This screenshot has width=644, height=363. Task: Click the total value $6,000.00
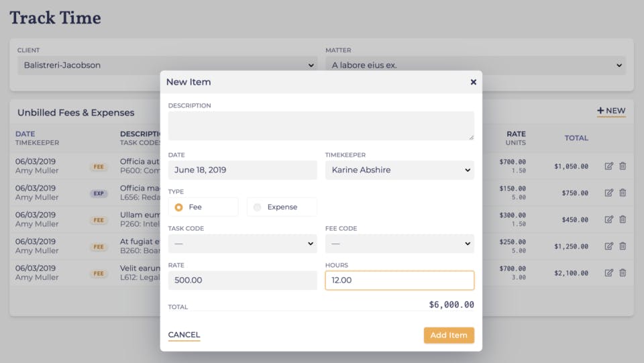click(451, 304)
